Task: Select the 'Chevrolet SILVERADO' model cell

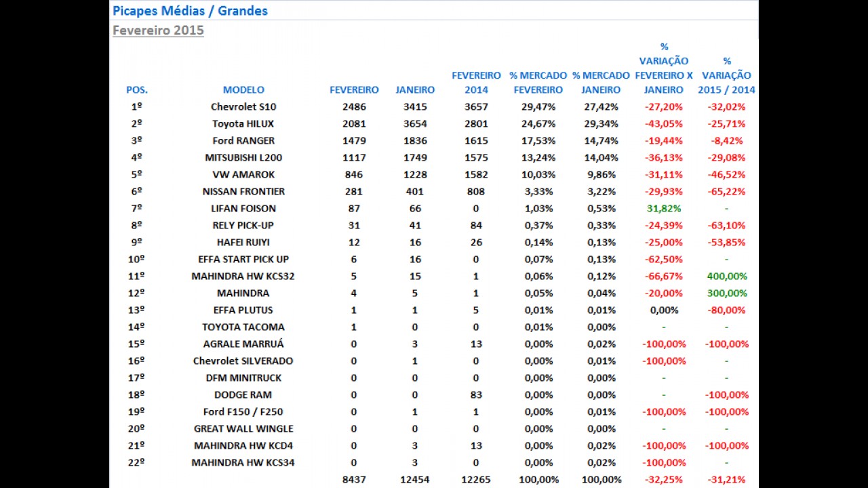Action: (x=243, y=361)
